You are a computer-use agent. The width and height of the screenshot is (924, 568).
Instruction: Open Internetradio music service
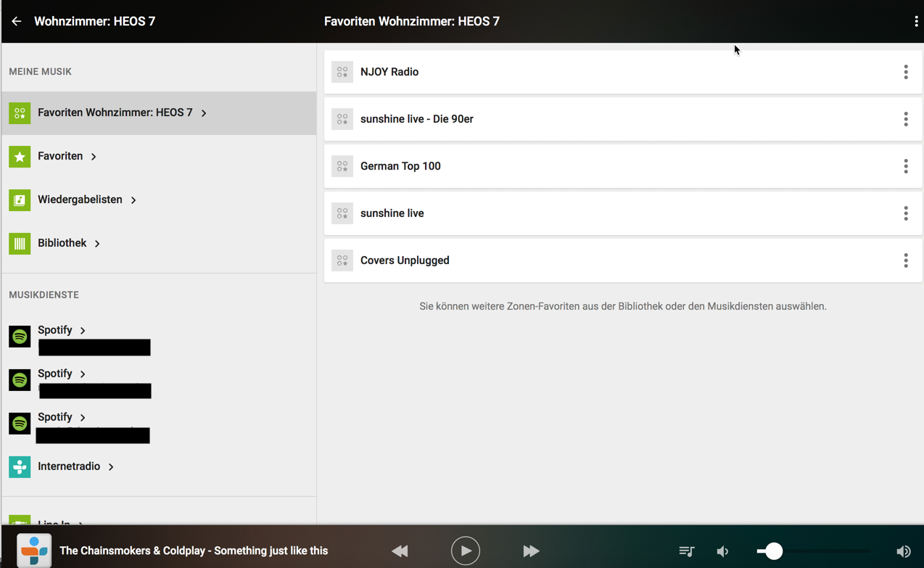pos(69,466)
